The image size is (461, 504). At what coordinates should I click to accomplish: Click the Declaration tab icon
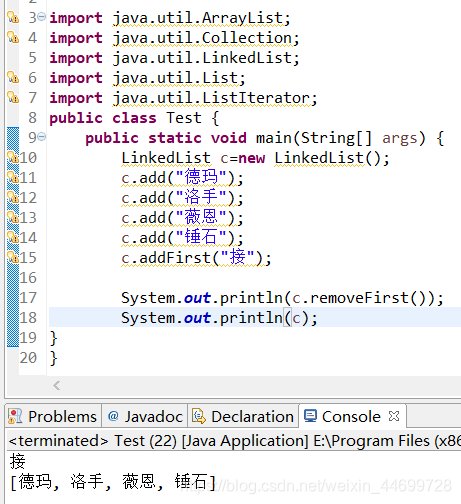[x=199, y=416]
